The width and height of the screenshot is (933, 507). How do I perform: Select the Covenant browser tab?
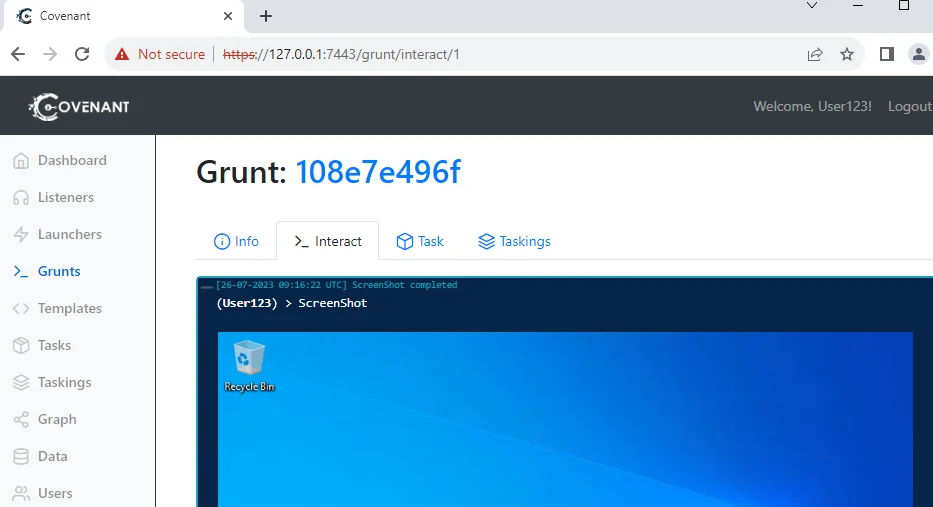pyautogui.click(x=124, y=16)
